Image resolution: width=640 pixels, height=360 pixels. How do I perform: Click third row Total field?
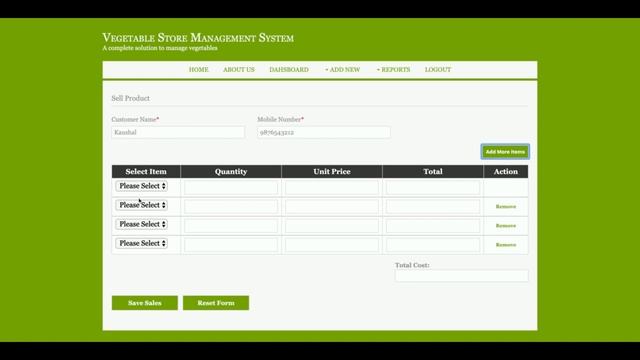(x=433, y=226)
